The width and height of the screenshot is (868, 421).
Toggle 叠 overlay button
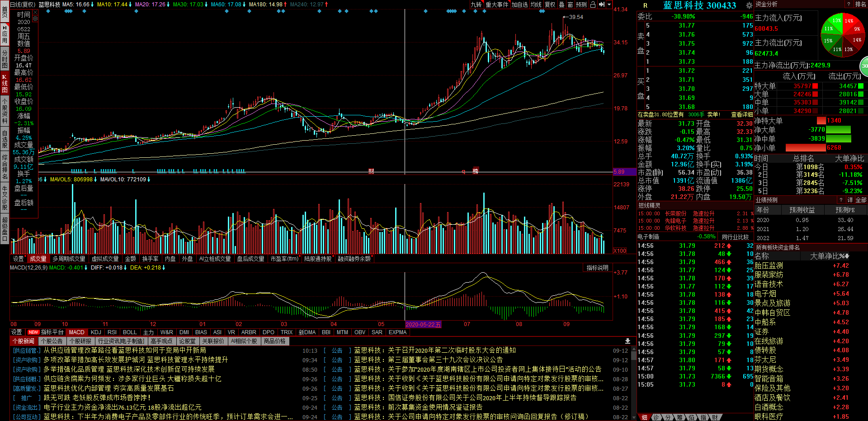(x=562, y=5)
